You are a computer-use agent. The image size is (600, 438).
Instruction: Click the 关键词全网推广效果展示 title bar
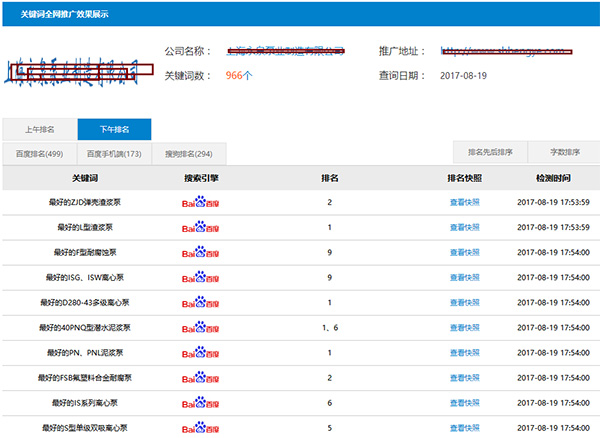(301, 14)
